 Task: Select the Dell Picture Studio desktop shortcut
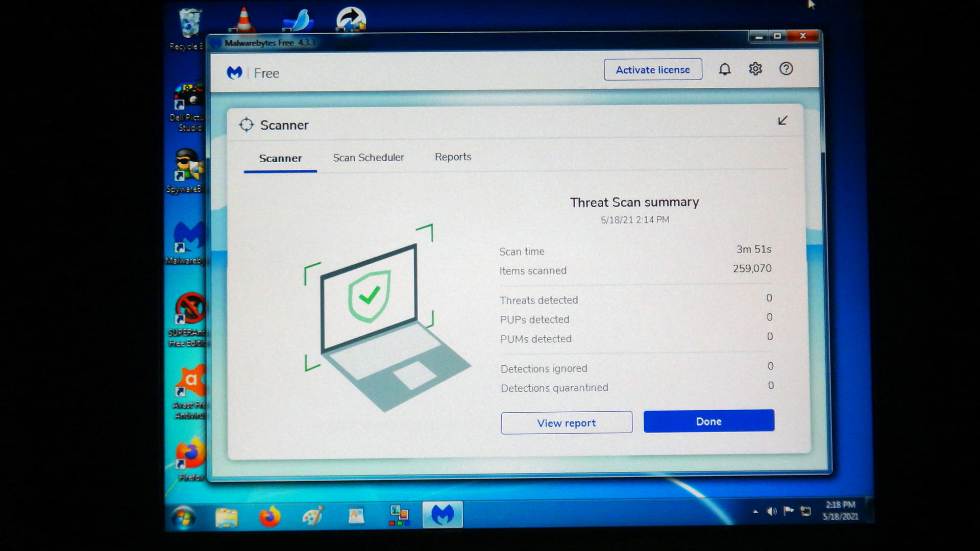(187, 107)
